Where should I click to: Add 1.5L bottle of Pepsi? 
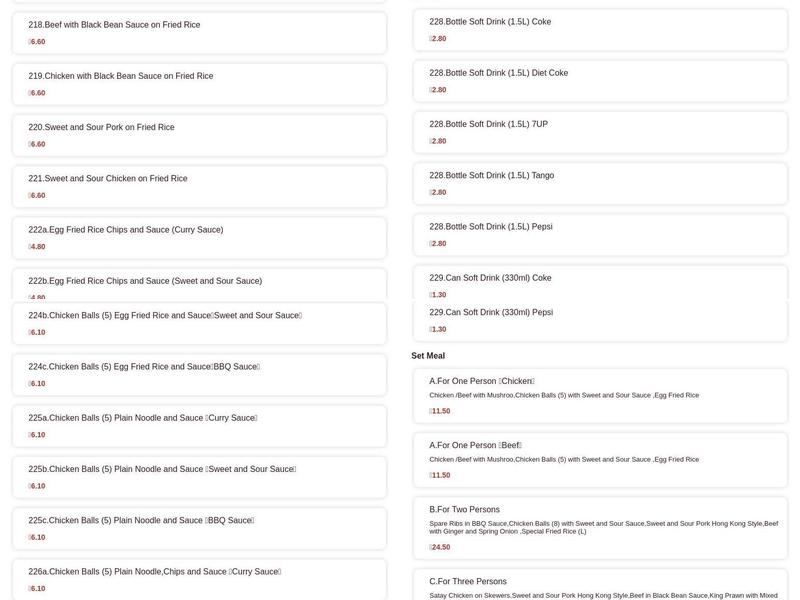coord(599,234)
